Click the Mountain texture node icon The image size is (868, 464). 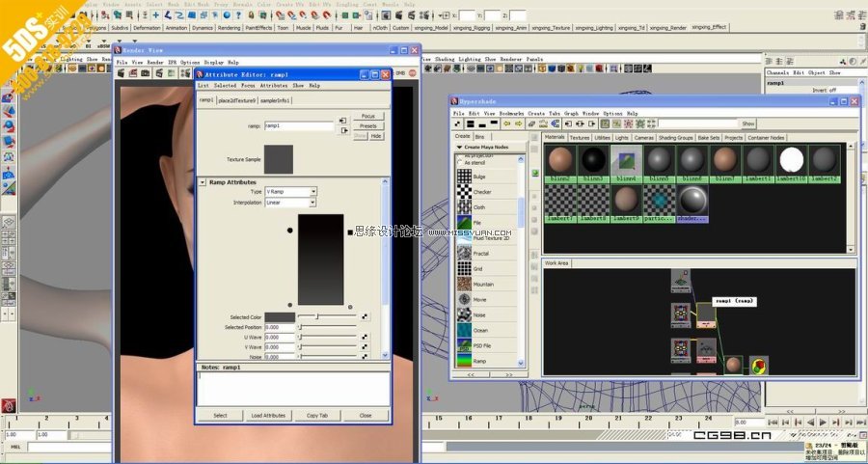[x=464, y=285]
